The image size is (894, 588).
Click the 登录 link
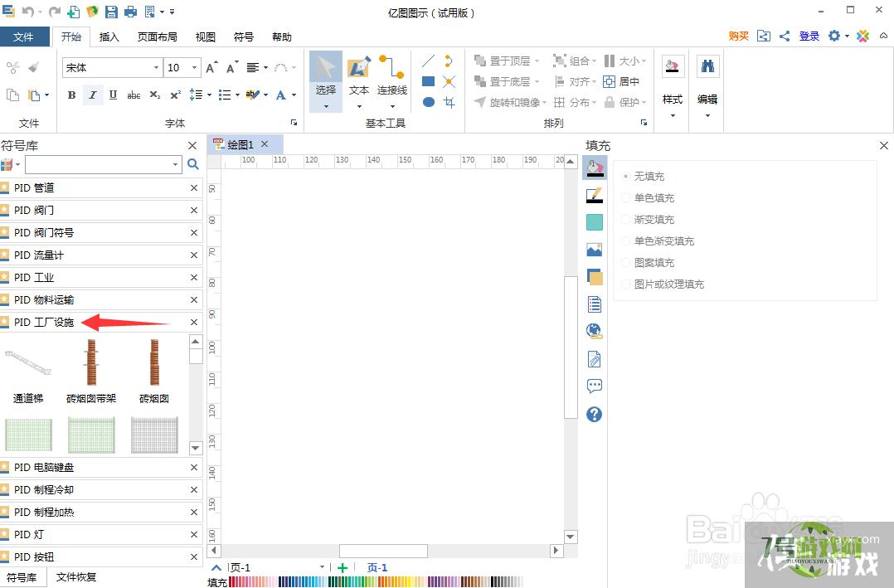click(809, 36)
